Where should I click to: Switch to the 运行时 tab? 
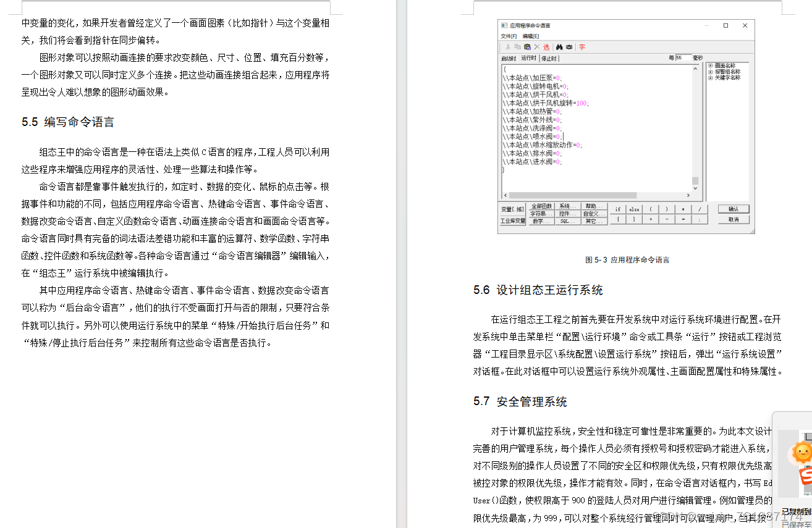(x=529, y=58)
